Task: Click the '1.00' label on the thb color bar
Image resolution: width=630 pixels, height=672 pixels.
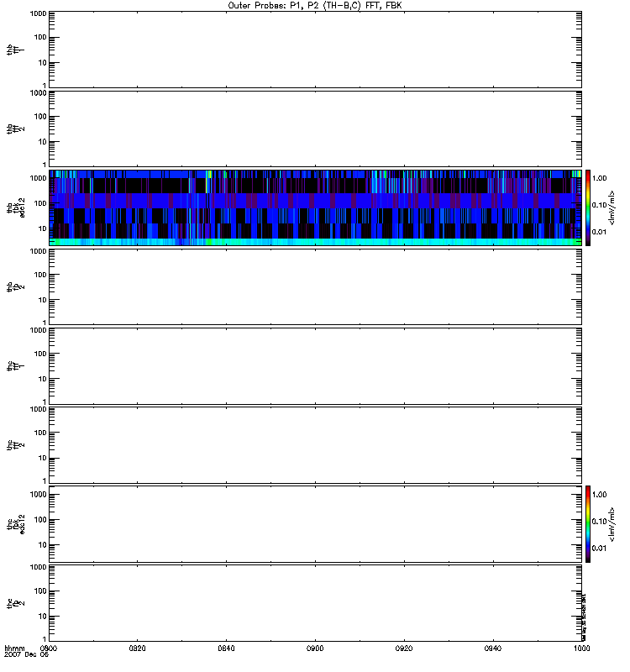Action: pyautogui.click(x=599, y=178)
